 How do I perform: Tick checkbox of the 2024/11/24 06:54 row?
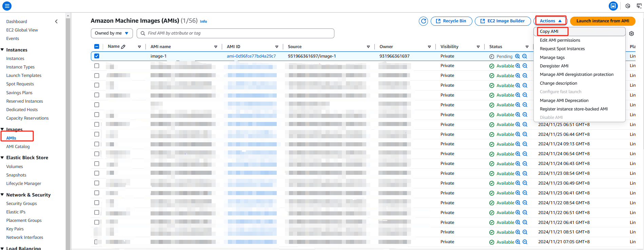[97, 154]
